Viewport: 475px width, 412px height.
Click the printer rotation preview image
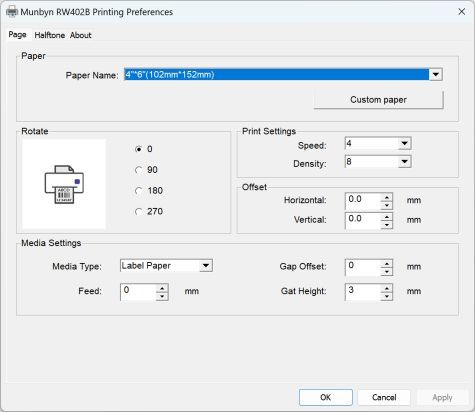coord(64,184)
